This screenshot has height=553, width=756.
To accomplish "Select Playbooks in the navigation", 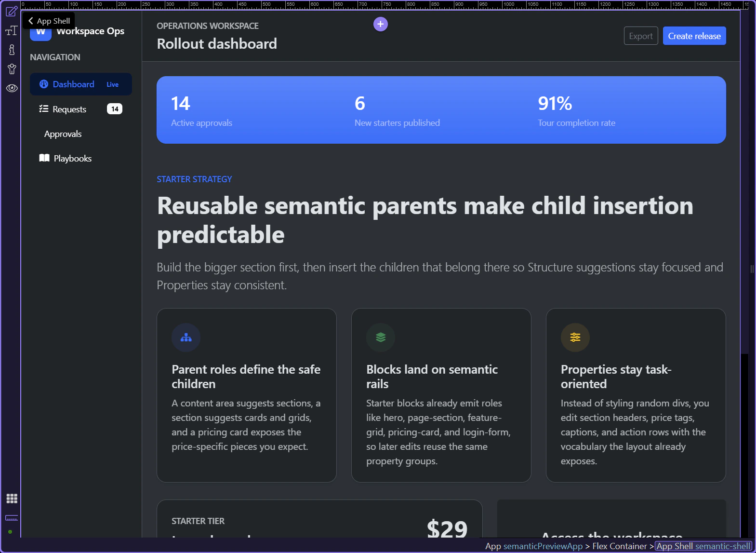I will pyautogui.click(x=72, y=158).
